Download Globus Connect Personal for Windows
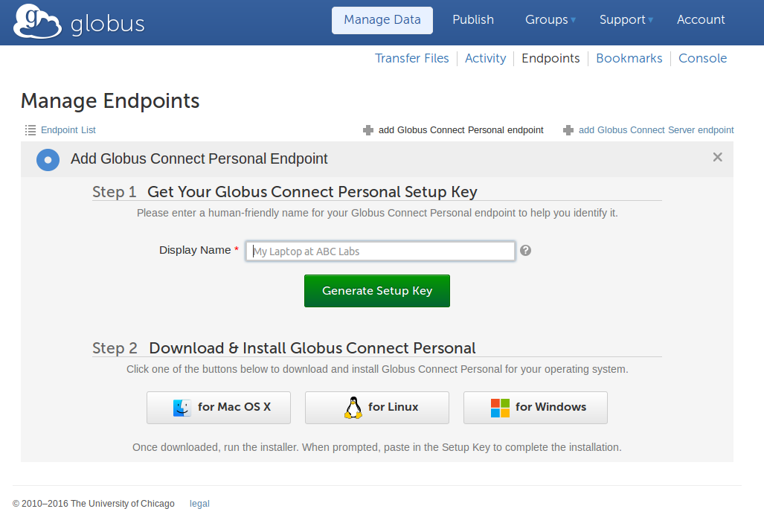Viewport: 764px width, 532px height. coord(536,408)
